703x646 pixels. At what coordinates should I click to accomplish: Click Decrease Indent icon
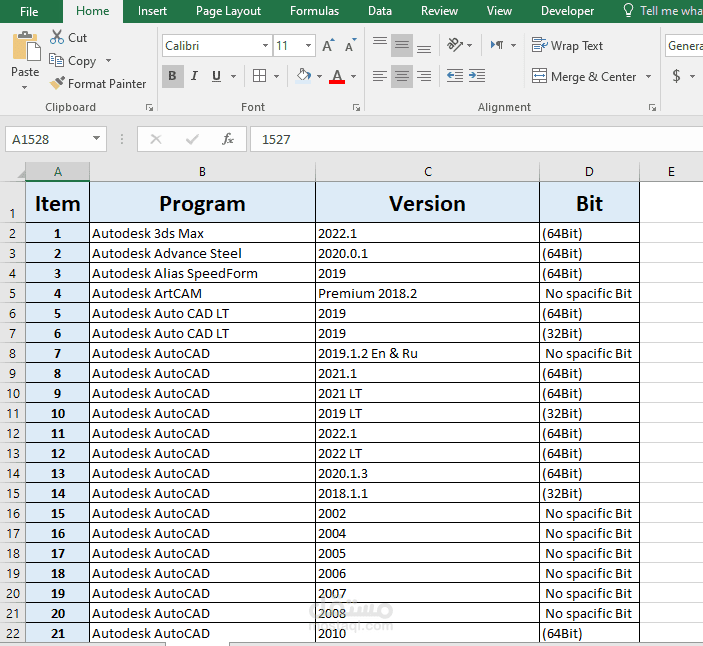pyautogui.click(x=455, y=75)
